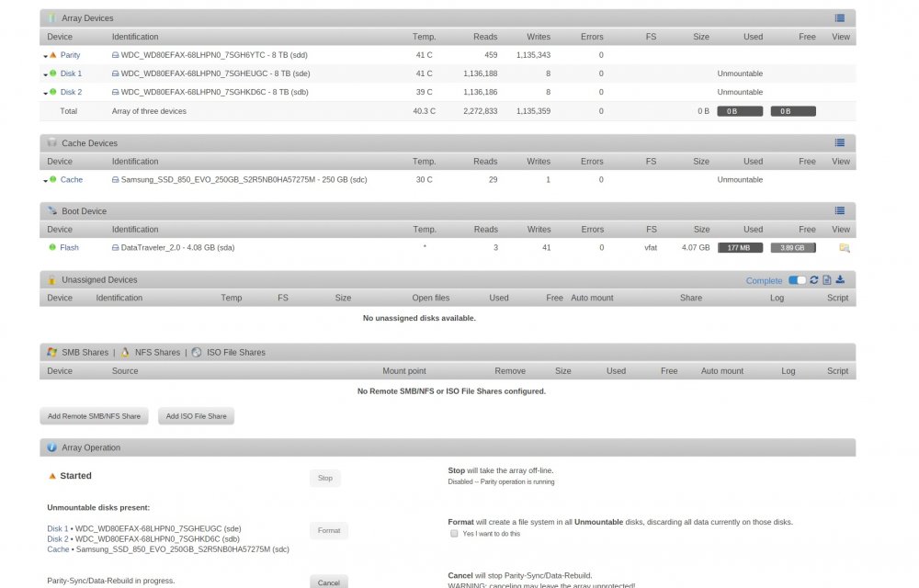Screen dimensions: 919x588
Task: Click Cache link under Unmountable disks present
Action: click(58, 549)
